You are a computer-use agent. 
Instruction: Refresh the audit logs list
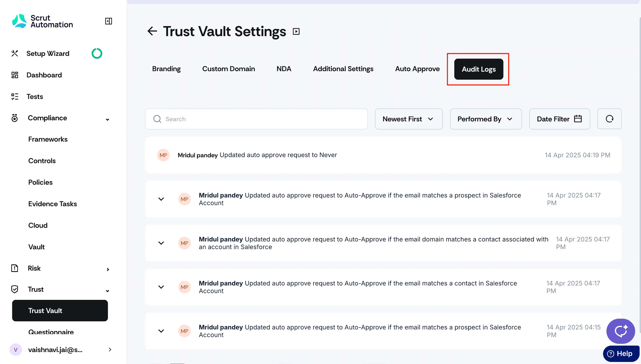pos(609,119)
